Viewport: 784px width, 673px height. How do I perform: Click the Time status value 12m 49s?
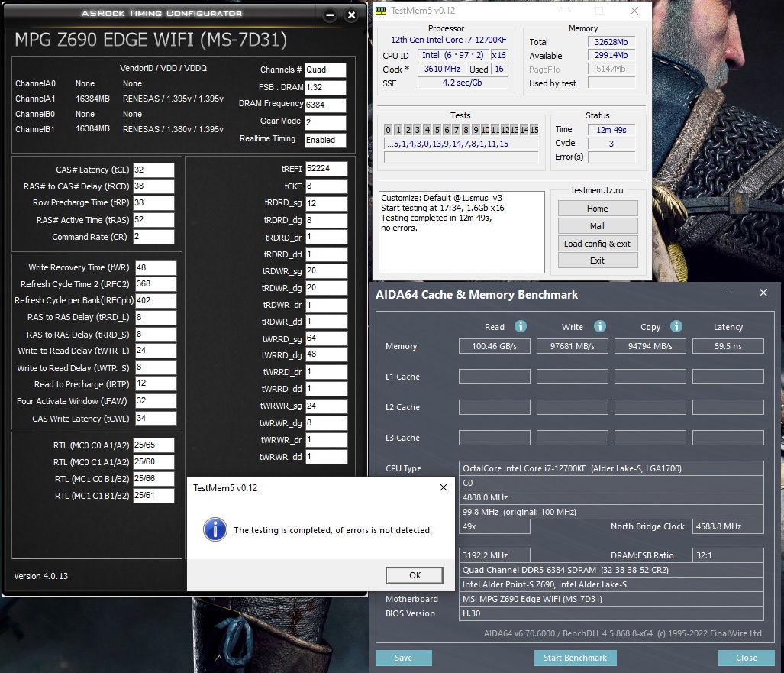(x=611, y=130)
